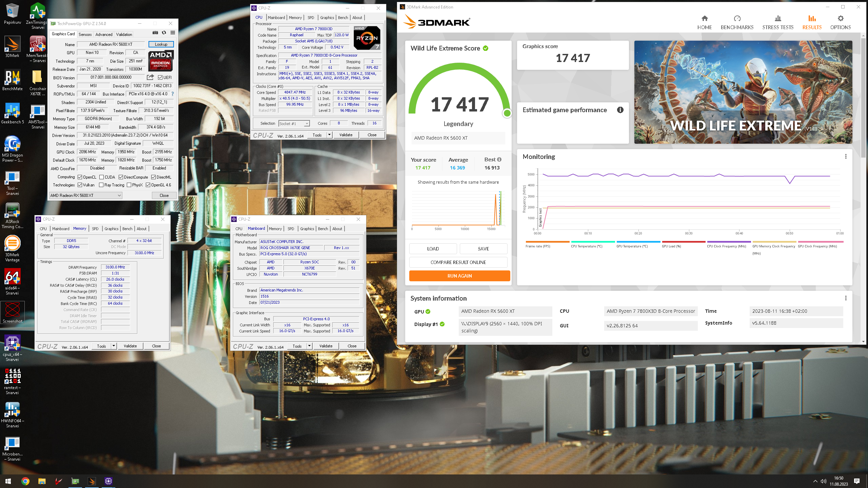The height and width of the screenshot is (488, 868).
Task: Click the info icon next to Best score
Action: point(499,160)
